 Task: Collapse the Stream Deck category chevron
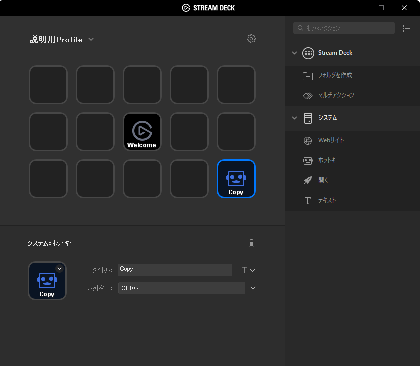pos(294,53)
